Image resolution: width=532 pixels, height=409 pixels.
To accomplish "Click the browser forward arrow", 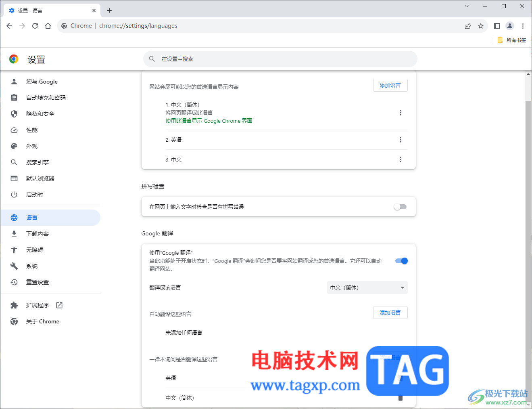I will pos(22,26).
